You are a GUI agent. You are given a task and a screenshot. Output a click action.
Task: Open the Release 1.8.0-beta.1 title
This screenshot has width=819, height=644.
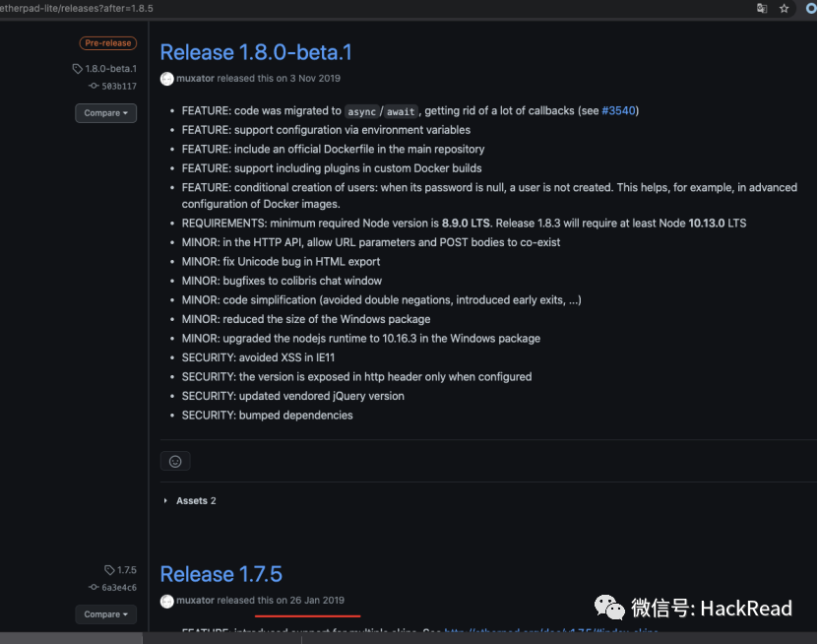coord(256,52)
